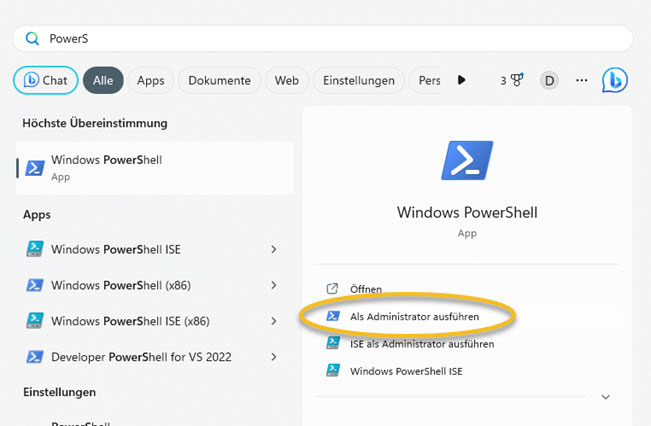Open the Windows PowerShell ISE app result
The height and width of the screenshot is (426, 651).
(155, 249)
